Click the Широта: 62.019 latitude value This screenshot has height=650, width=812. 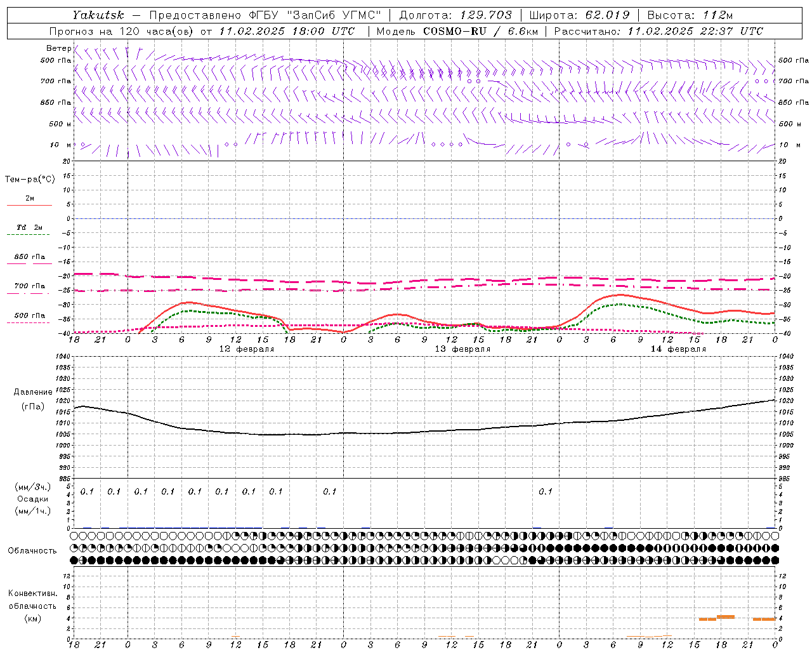579,15
